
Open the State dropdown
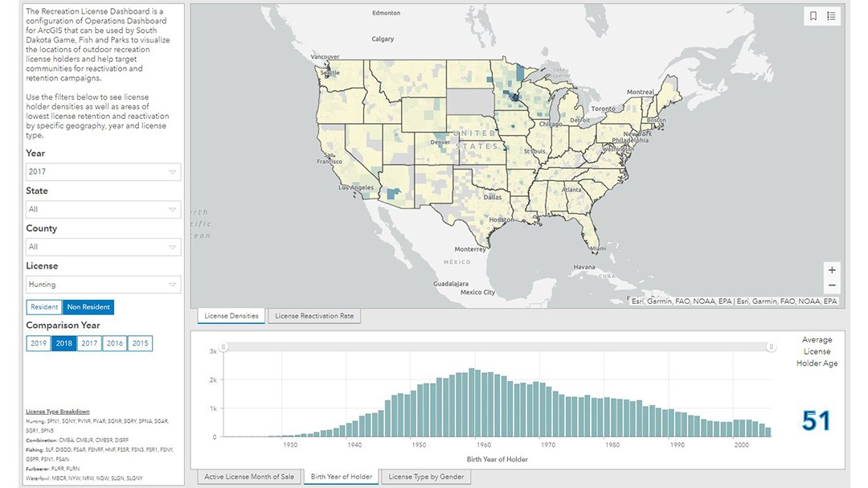tap(103, 209)
